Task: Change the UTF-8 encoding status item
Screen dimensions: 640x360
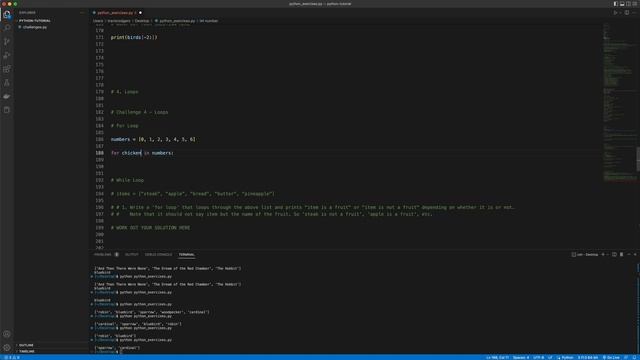Action: click(538, 357)
